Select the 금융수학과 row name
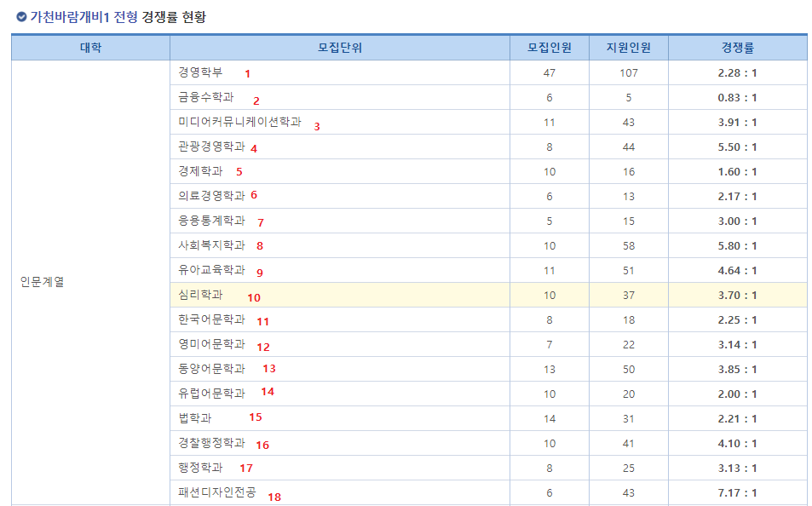This screenshot has height=506, width=812. pos(206,97)
